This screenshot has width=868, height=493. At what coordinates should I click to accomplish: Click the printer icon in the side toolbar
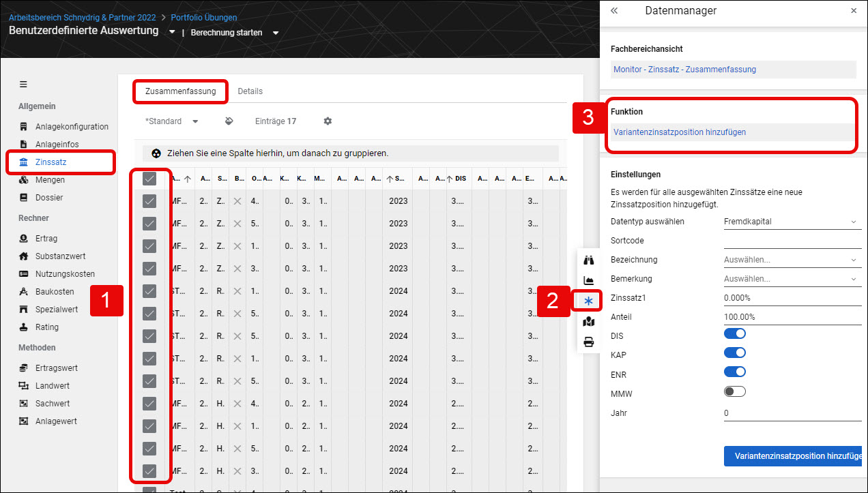(x=589, y=342)
